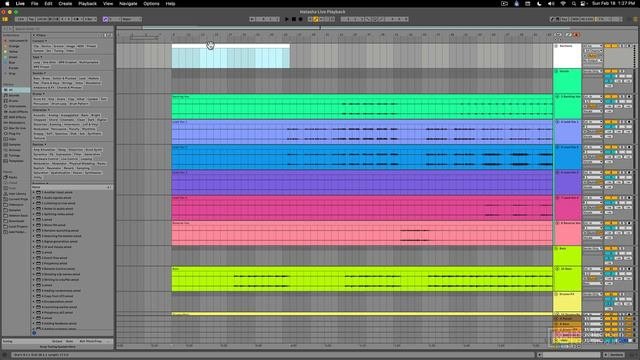Collapse the Character filter group
The image size is (640, 360).
pyautogui.click(x=40, y=110)
